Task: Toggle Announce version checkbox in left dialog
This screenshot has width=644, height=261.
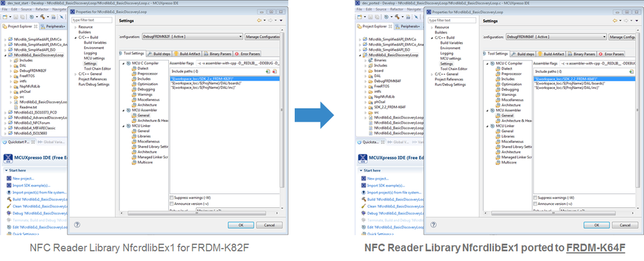Action: (x=171, y=204)
